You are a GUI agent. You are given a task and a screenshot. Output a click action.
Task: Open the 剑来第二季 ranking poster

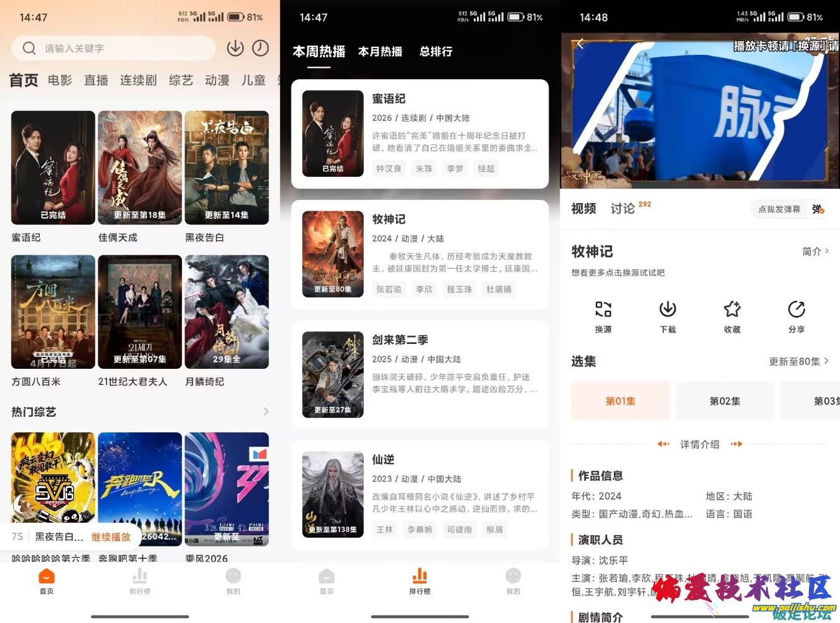(333, 374)
